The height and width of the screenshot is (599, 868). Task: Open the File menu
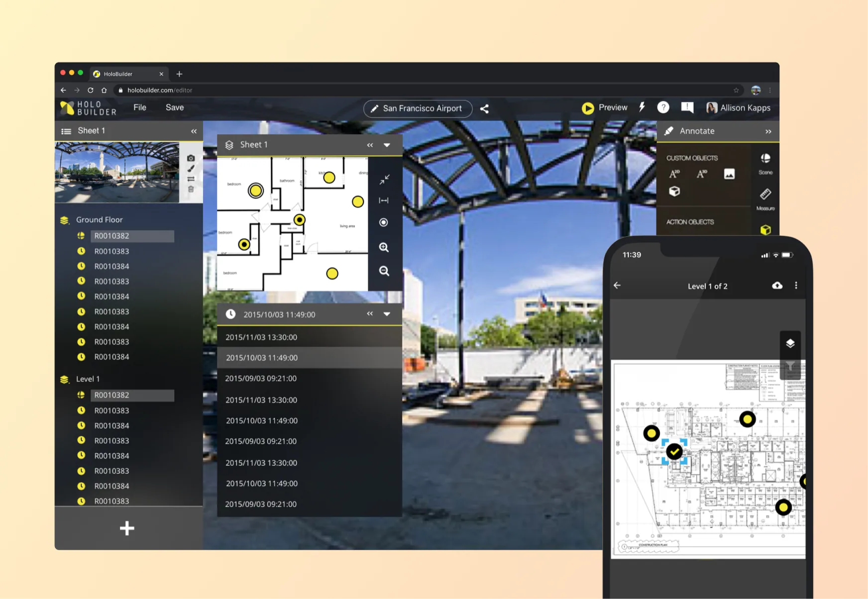tap(140, 107)
